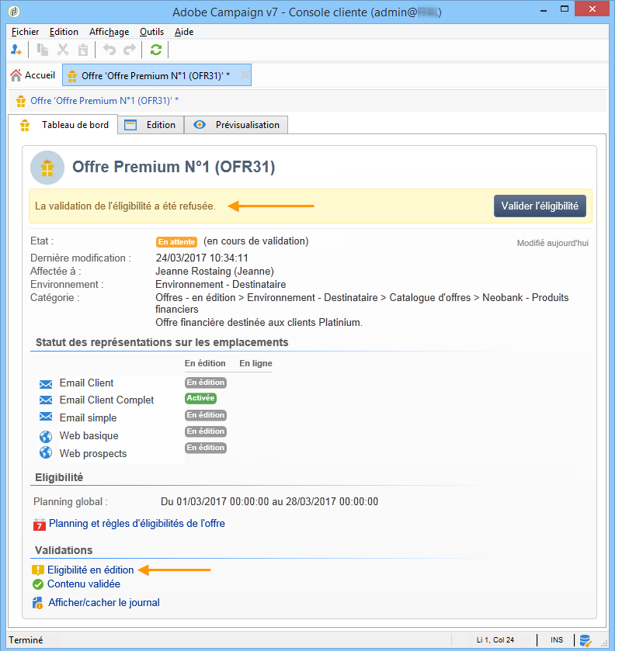Click the paste clipboard toolbar icon

click(x=83, y=50)
